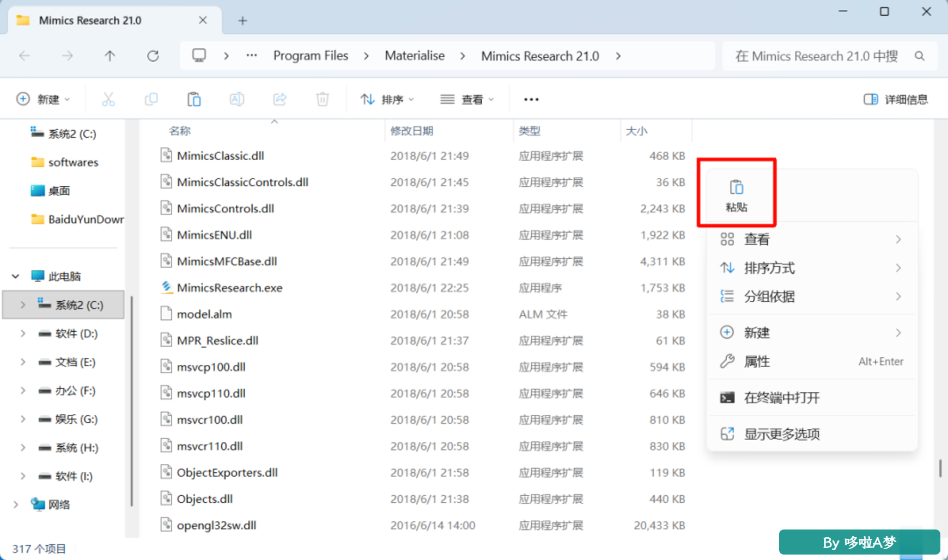The image size is (948, 560).
Task: Expand the 网络 network node
Action: coord(16,504)
